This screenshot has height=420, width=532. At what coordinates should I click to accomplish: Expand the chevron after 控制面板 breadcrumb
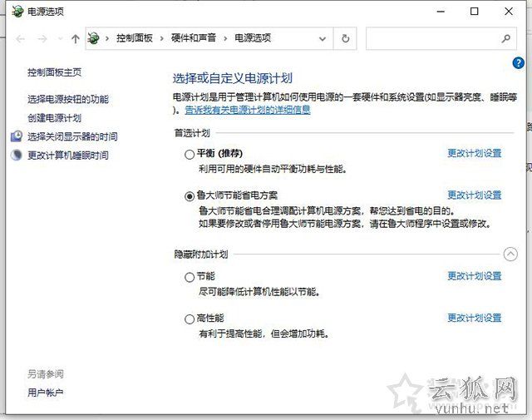click(x=162, y=38)
